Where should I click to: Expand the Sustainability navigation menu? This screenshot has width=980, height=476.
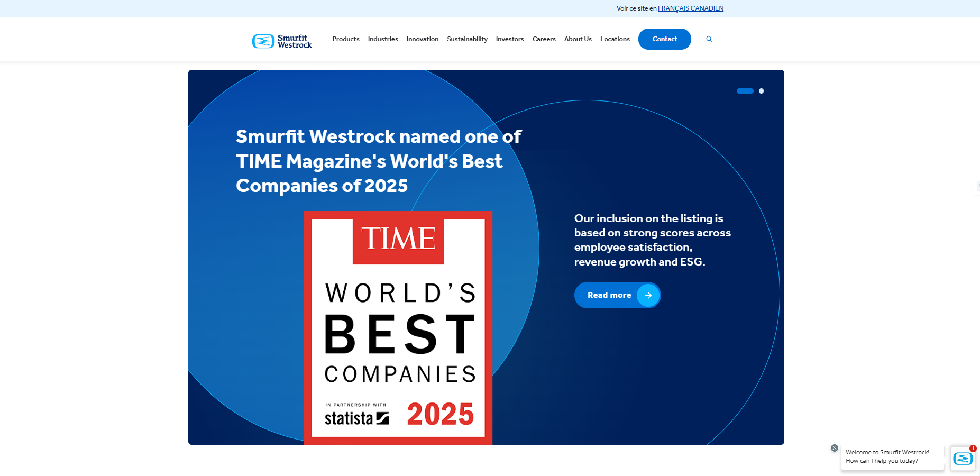467,39
